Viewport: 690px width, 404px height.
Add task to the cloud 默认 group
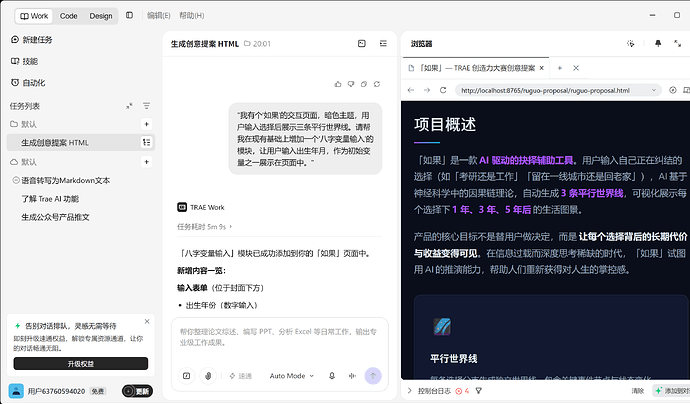(147, 162)
